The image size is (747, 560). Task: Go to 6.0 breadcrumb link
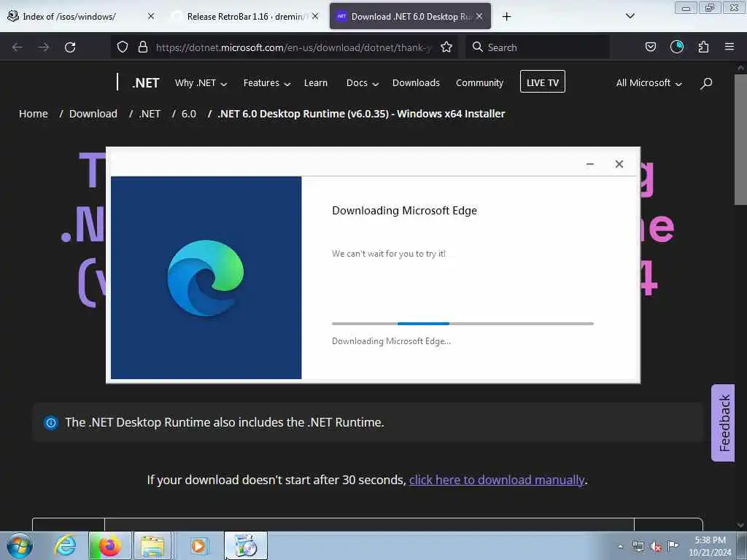189,114
